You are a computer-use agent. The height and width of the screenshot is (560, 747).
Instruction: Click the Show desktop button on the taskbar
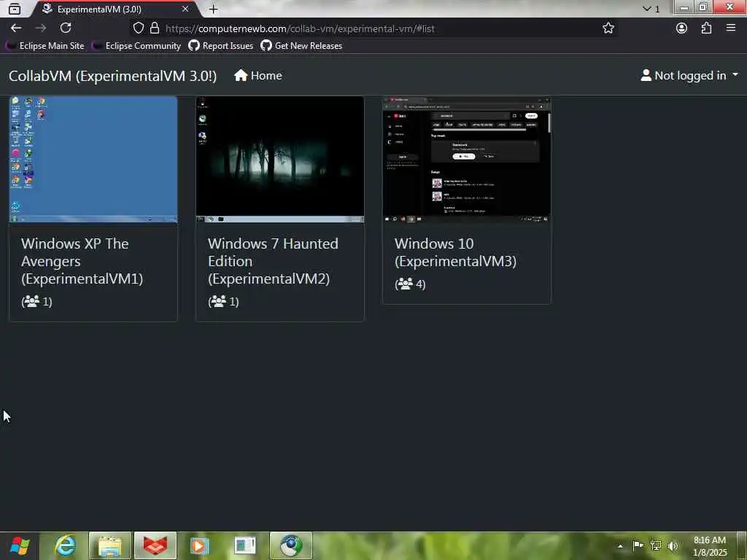click(x=742, y=545)
